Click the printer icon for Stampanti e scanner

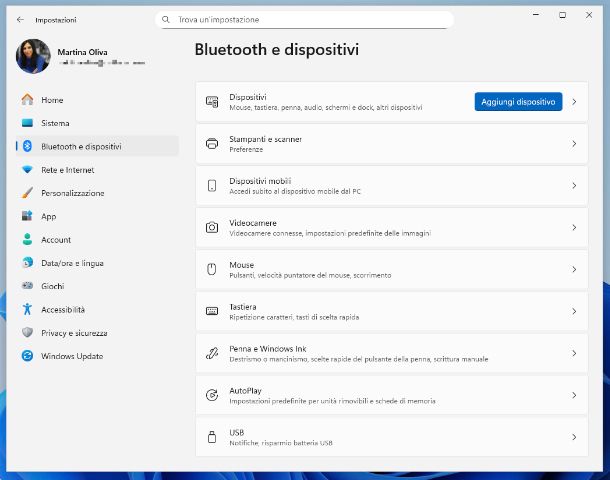point(212,144)
